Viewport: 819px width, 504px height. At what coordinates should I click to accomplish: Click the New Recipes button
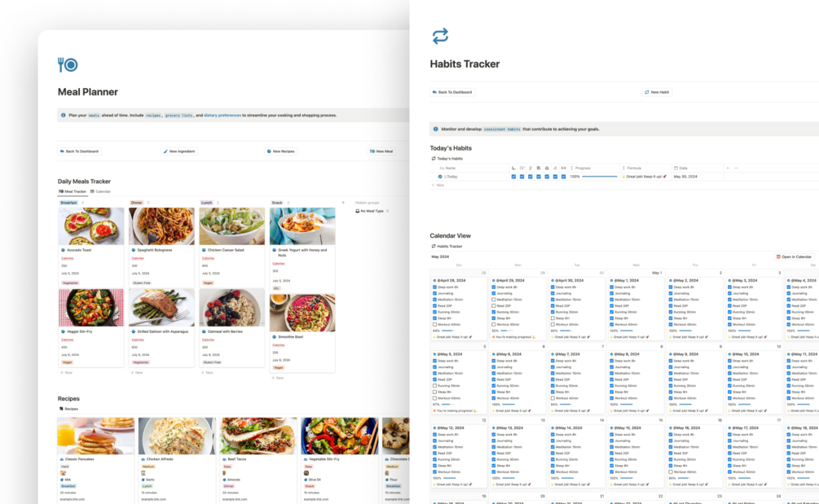[280, 151]
